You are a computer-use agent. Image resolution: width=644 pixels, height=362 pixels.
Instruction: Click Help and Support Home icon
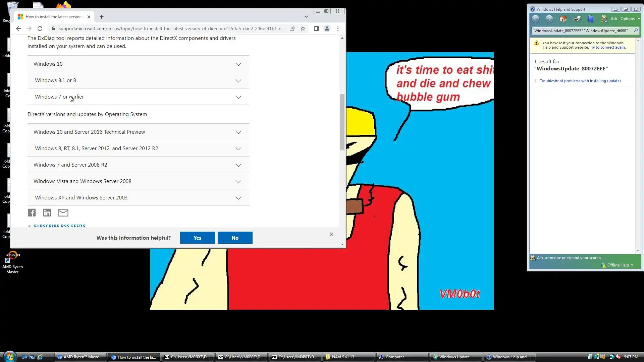coord(563,19)
